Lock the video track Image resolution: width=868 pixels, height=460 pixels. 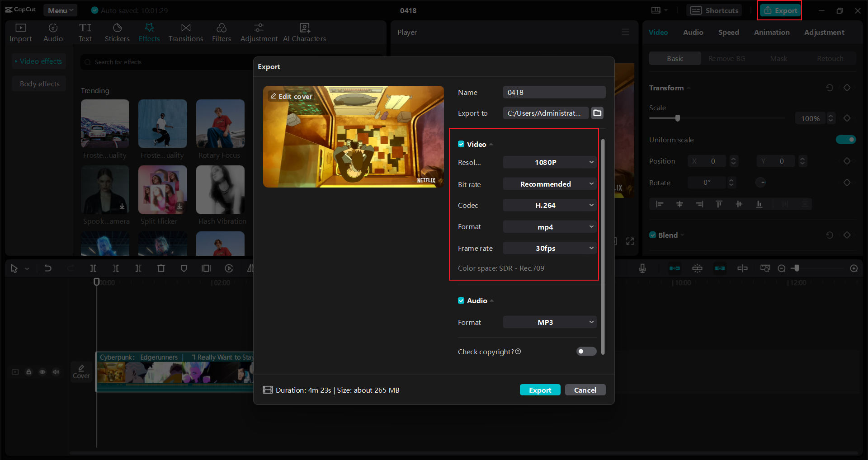tap(29, 372)
